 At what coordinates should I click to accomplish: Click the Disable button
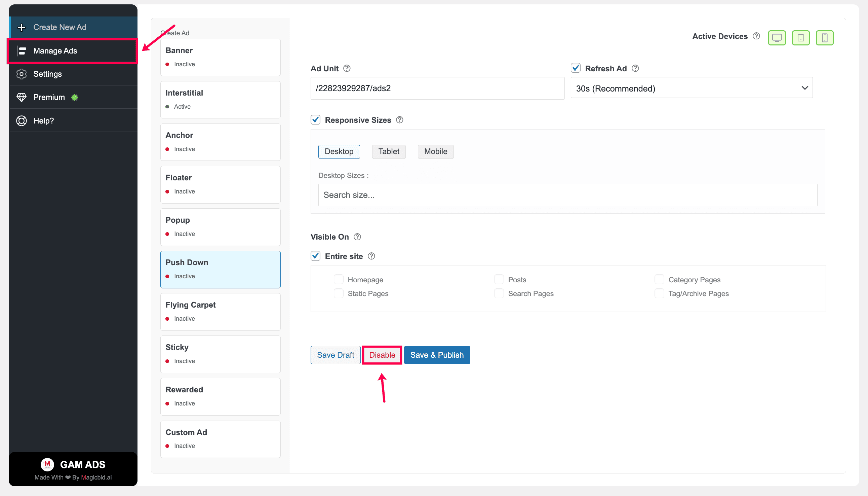(x=382, y=355)
